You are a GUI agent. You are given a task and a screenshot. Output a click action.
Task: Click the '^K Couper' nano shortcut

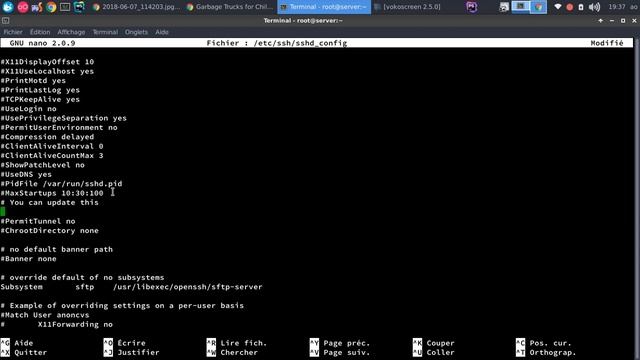click(433, 343)
